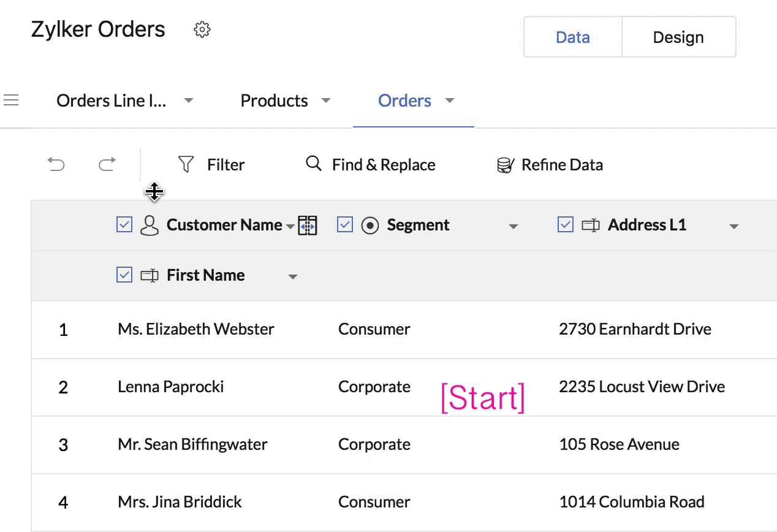Select the Lenna Paprocki cell
Viewport: 777px width, 532px height.
pos(171,387)
